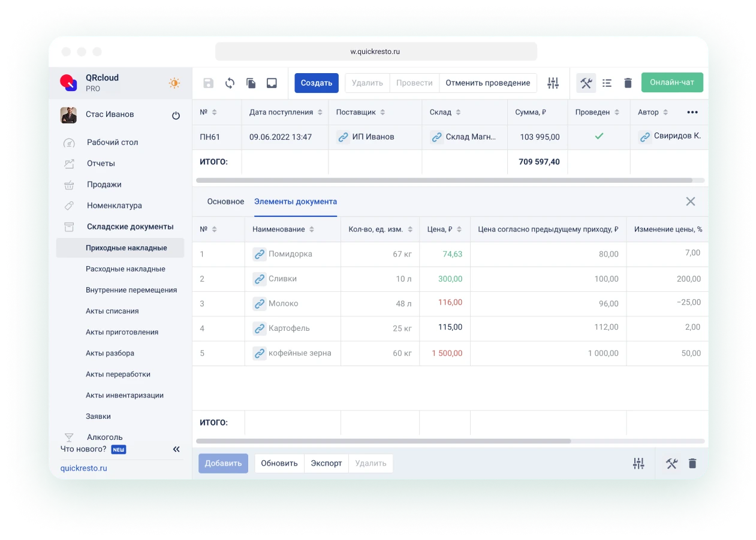Toggle the sun theme switcher icon
Screen dimensions: 756x540
point(174,83)
